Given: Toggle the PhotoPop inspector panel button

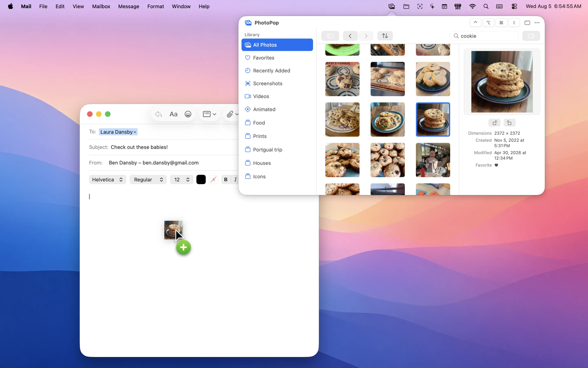Looking at the screenshot, I should pos(531,36).
